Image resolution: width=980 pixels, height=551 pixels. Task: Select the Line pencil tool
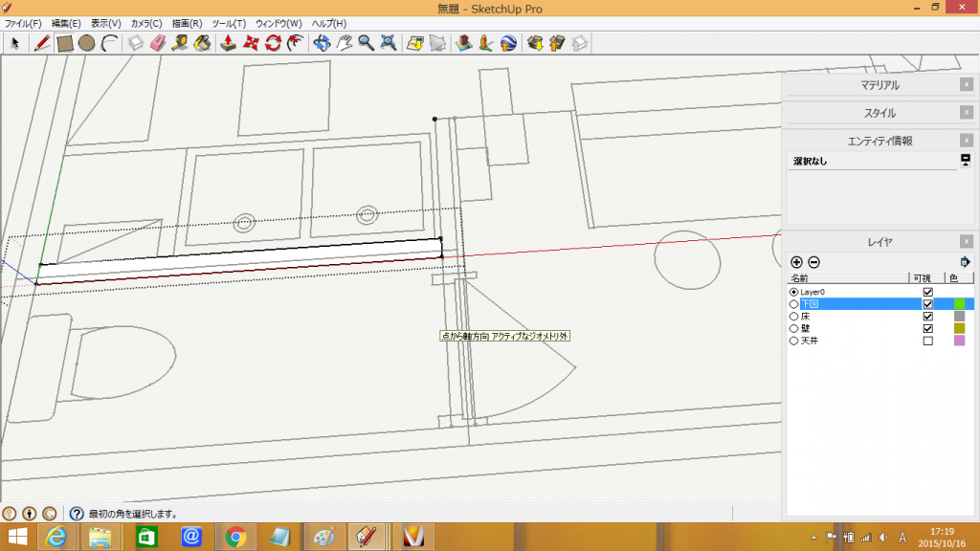pyautogui.click(x=41, y=43)
